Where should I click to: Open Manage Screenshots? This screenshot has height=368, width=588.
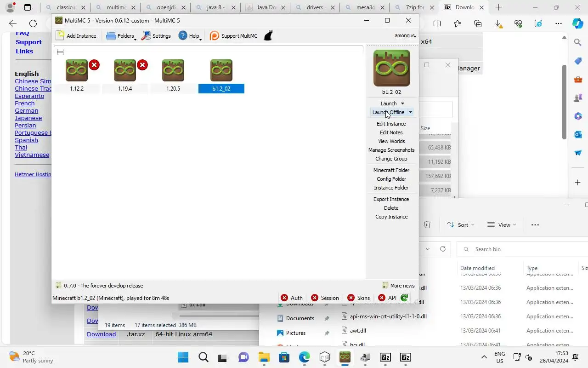[391, 150]
